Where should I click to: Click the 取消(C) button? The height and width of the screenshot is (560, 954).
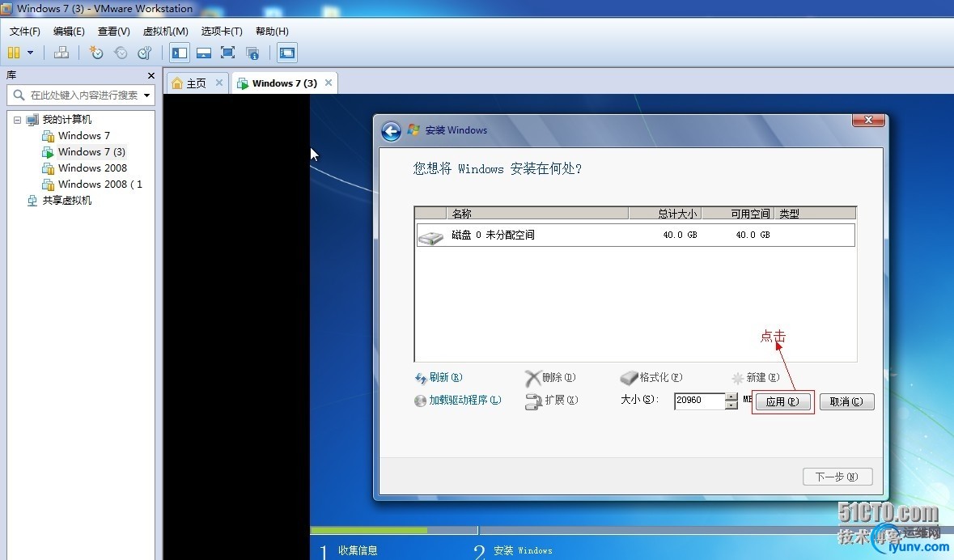point(846,401)
